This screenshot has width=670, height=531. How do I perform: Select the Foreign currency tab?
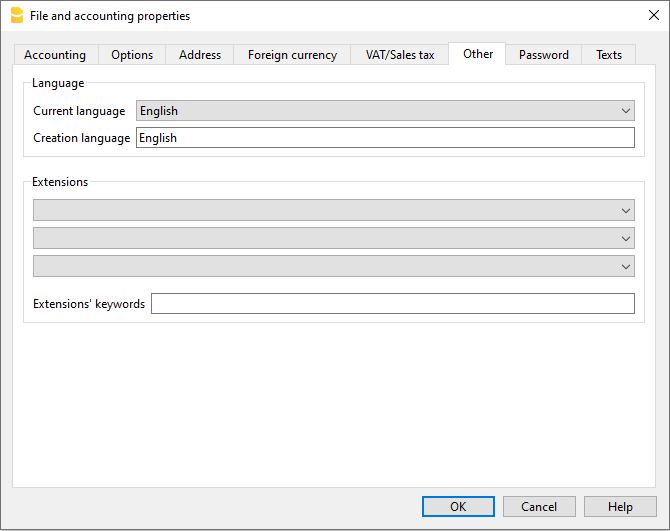(292, 55)
